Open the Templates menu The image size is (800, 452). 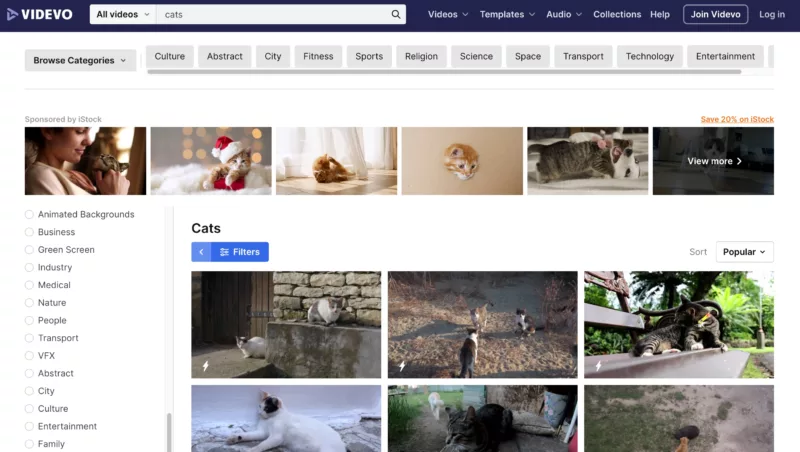tap(507, 15)
